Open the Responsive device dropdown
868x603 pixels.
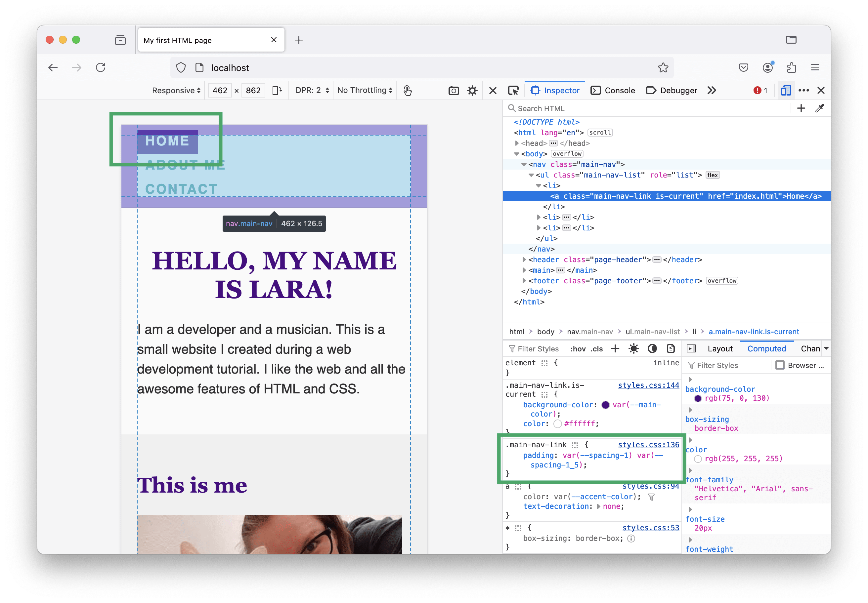point(176,91)
